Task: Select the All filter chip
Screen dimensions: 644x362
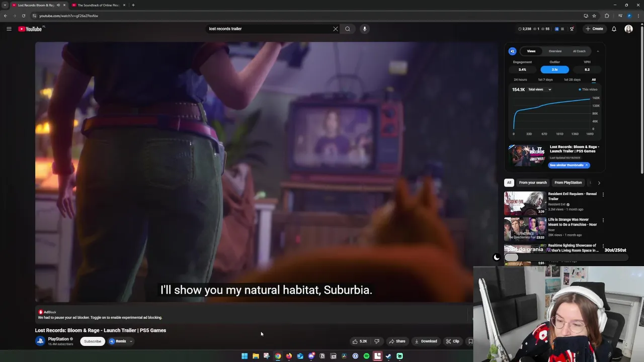Action: [509, 183]
